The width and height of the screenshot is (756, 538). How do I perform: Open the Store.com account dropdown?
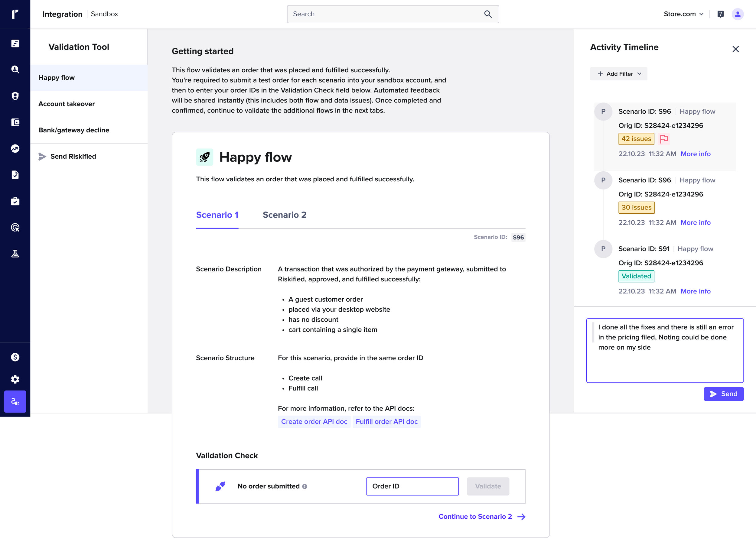tap(683, 14)
